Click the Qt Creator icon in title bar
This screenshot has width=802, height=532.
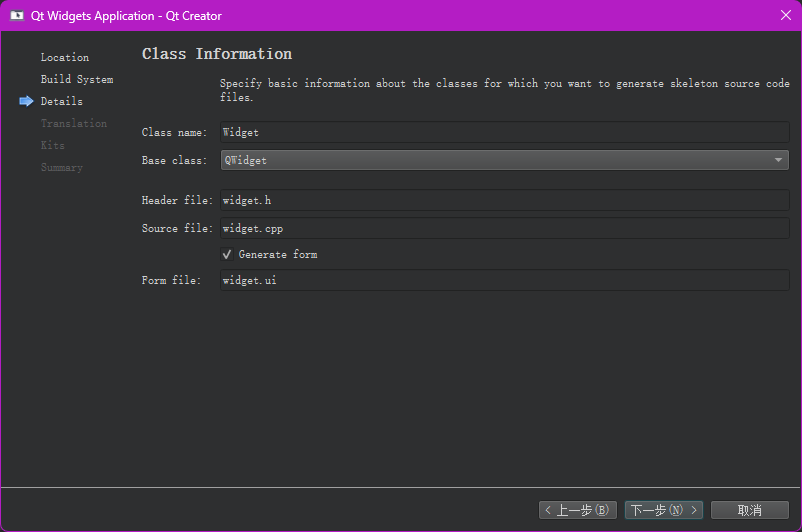tap(17, 16)
